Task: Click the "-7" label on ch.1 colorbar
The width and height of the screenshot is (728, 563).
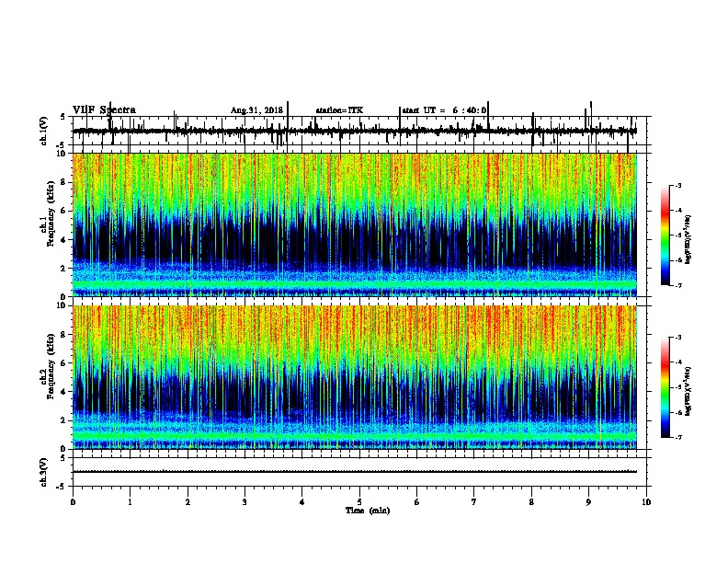Action: pos(677,285)
